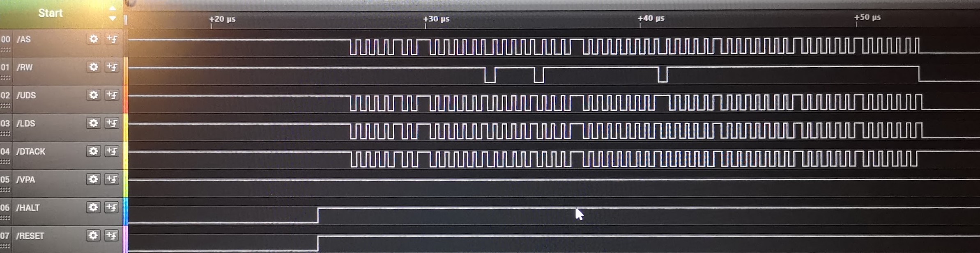Select the /UDS channel label
Viewport: 980px width, 253px height.
(x=26, y=96)
